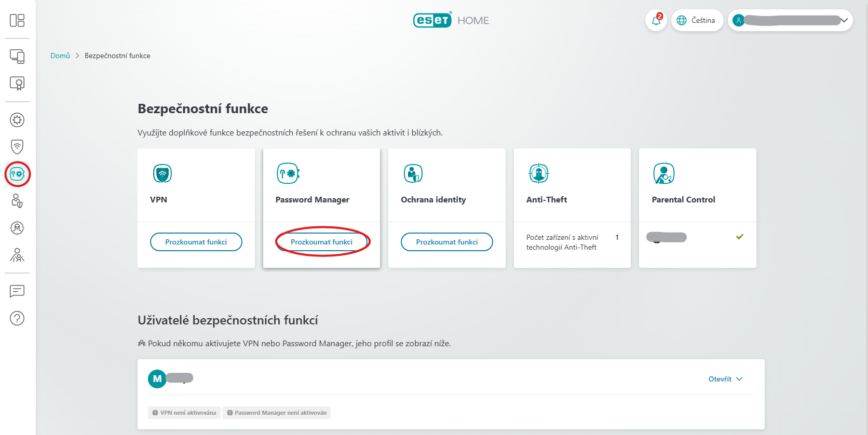Viewport: 868px width, 435px height.
Task: Click the Bezpečnostní funkce breadcrumb text
Action: coord(117,56)
